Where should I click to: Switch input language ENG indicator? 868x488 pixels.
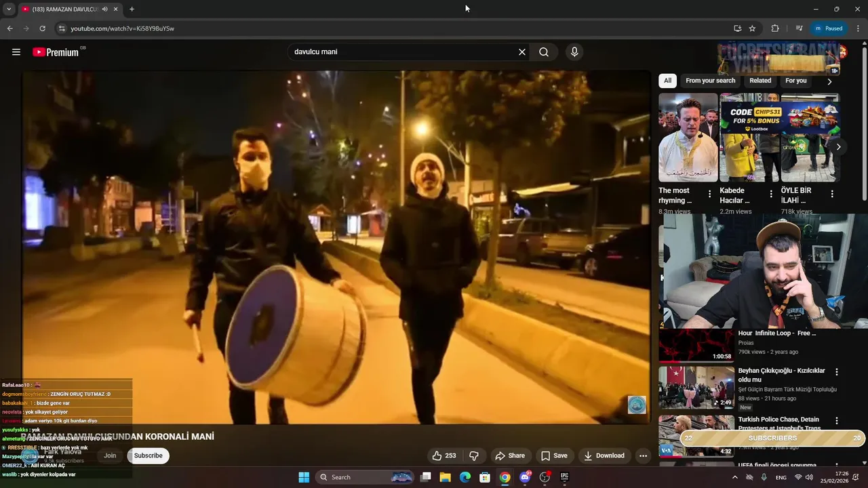[x=781, y=477]
